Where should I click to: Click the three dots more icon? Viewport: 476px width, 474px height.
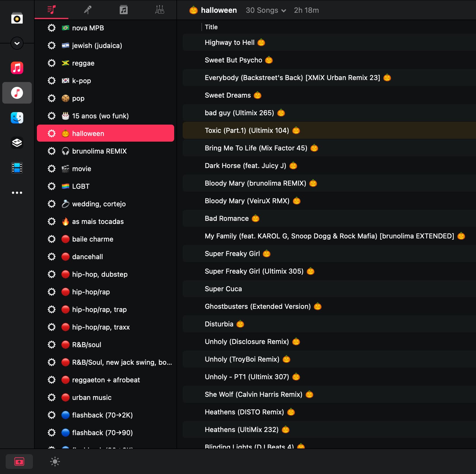click(x=17, y=193)
